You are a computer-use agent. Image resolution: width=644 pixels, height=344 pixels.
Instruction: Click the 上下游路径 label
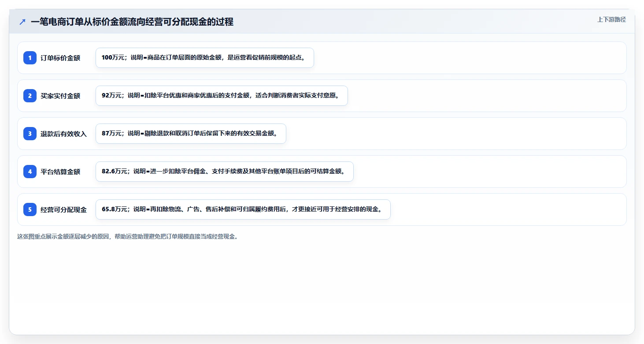[x=611, y=19]
